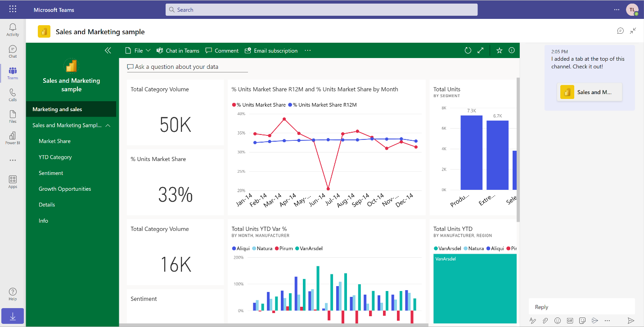Open the dashboard in full screen
This screenshot has height=327, width=644.
[481, 50]
